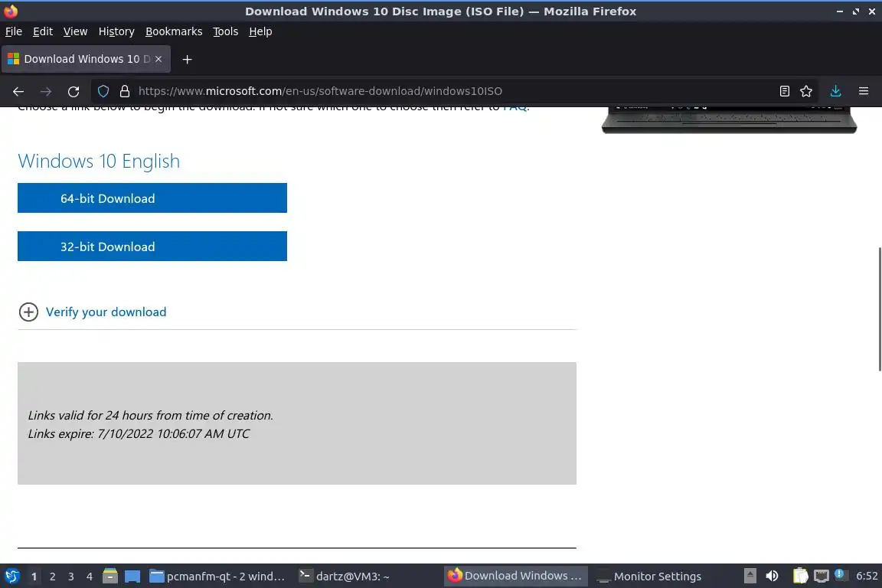Open the downloads panel
This screenshot has height=588, width=882.
835,91
